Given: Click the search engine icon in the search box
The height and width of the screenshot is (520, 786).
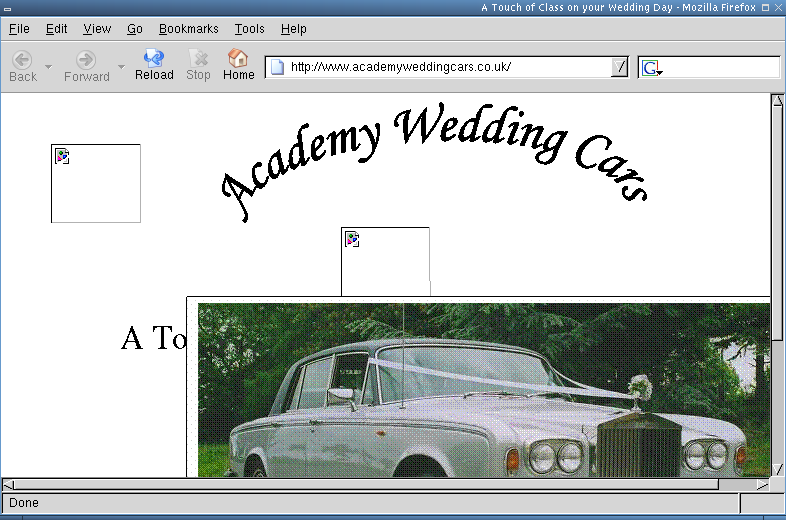Looking at the screenshot, I should (x=651, y=68).
